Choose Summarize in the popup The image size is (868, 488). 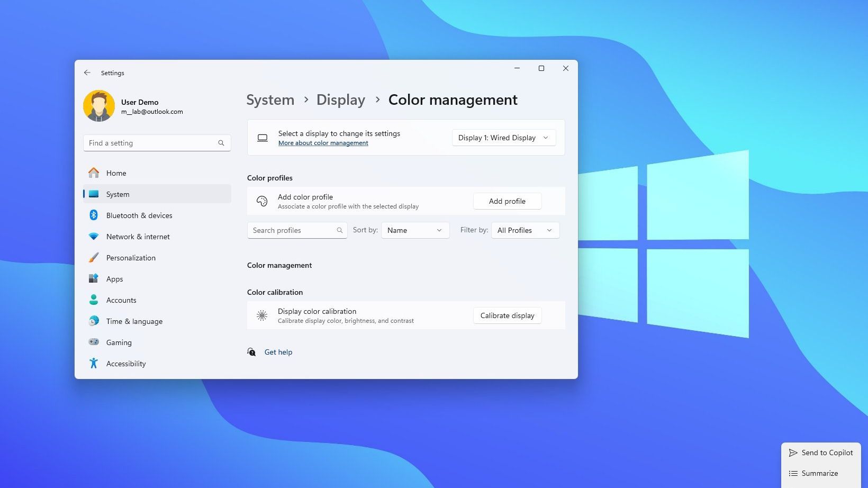tap(821, 473)
